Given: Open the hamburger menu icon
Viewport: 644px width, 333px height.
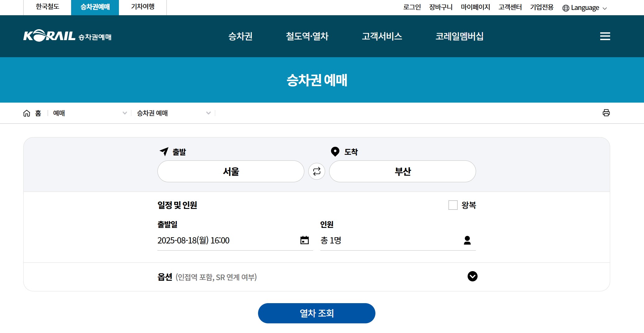Looking at the screenshot, I should pyautogui.click(x=605, y=36).
